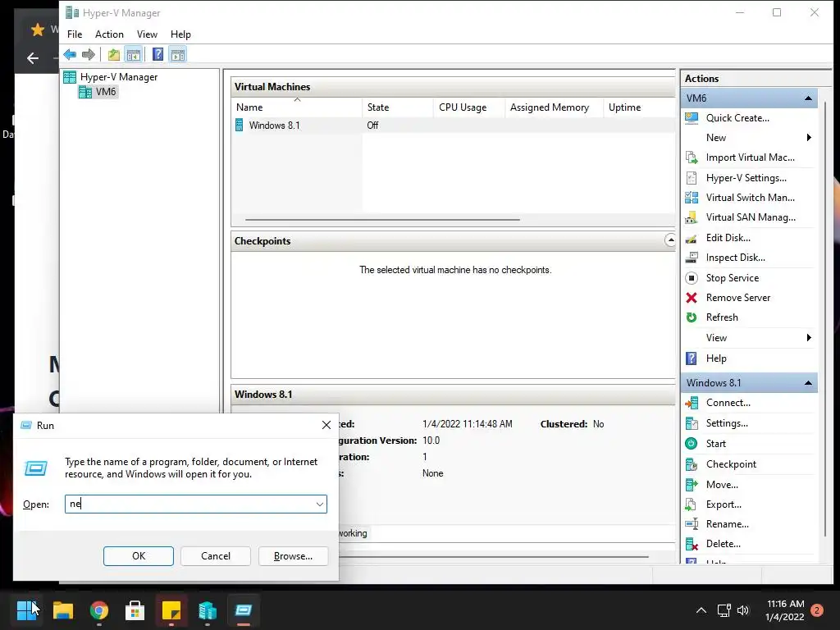
Task: Open Help under VM6 actions
Action: [715, 358]
